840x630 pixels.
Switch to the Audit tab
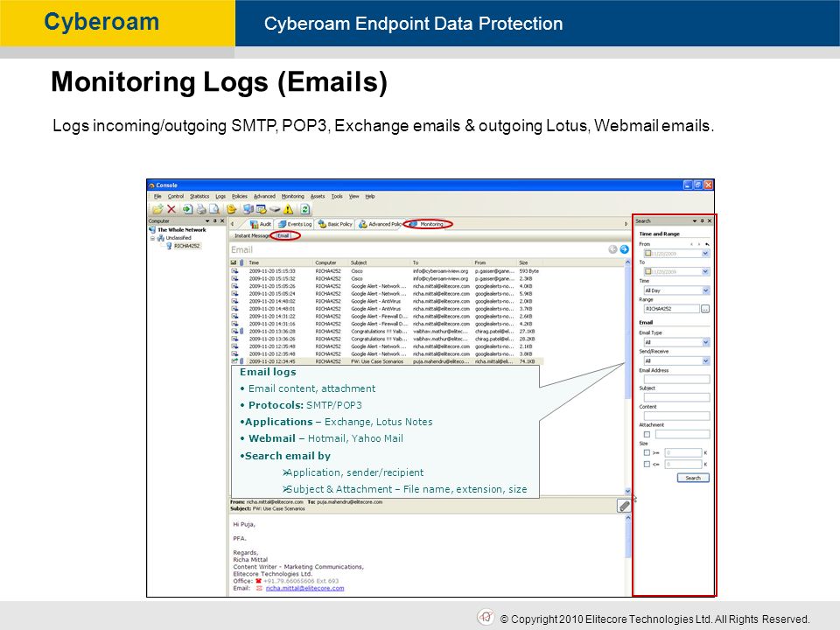coord(261,224)
